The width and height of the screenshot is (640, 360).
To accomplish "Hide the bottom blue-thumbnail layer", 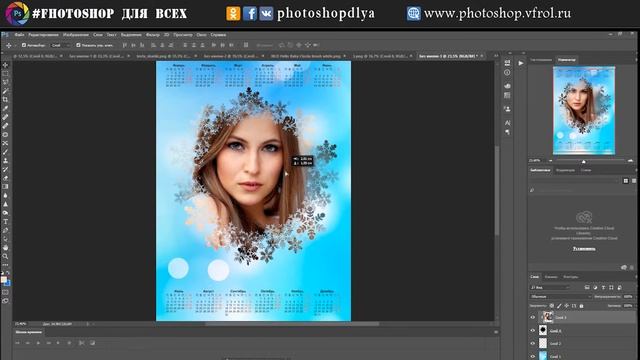I will pos(533,356).
